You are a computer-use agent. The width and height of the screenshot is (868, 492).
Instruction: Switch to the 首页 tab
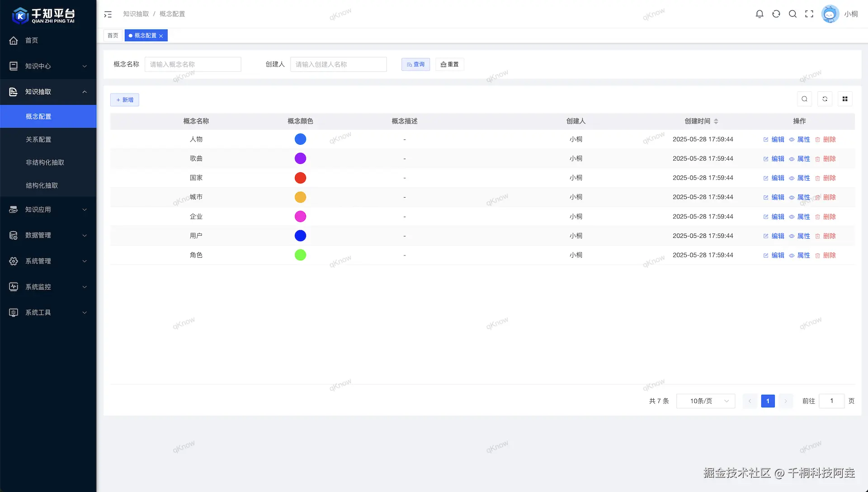pyautogui.click(x=113, y=35)
